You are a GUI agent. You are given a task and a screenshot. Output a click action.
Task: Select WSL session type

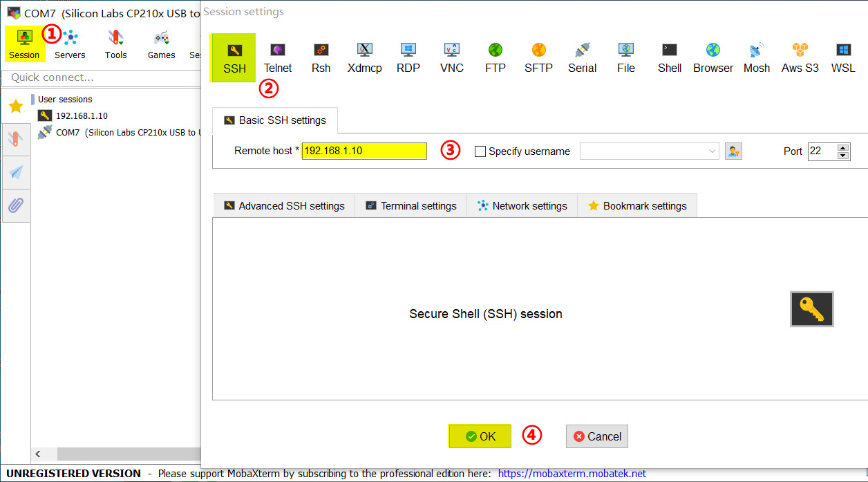843,58
